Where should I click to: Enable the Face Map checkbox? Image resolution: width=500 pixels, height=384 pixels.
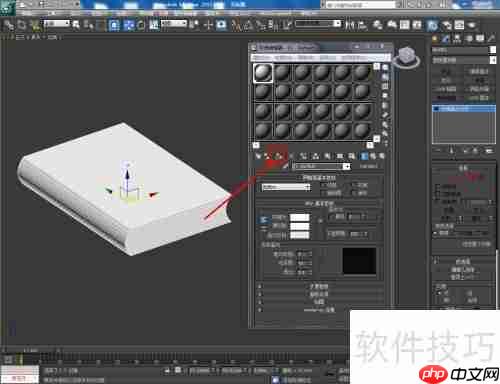point(323,193)
